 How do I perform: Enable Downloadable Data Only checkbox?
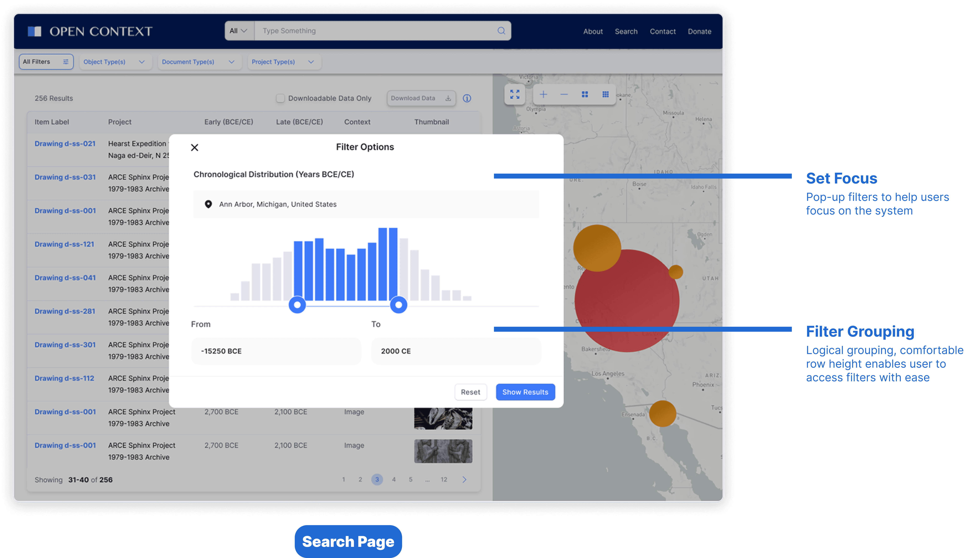pyautogui.click(x=280, y=98)
